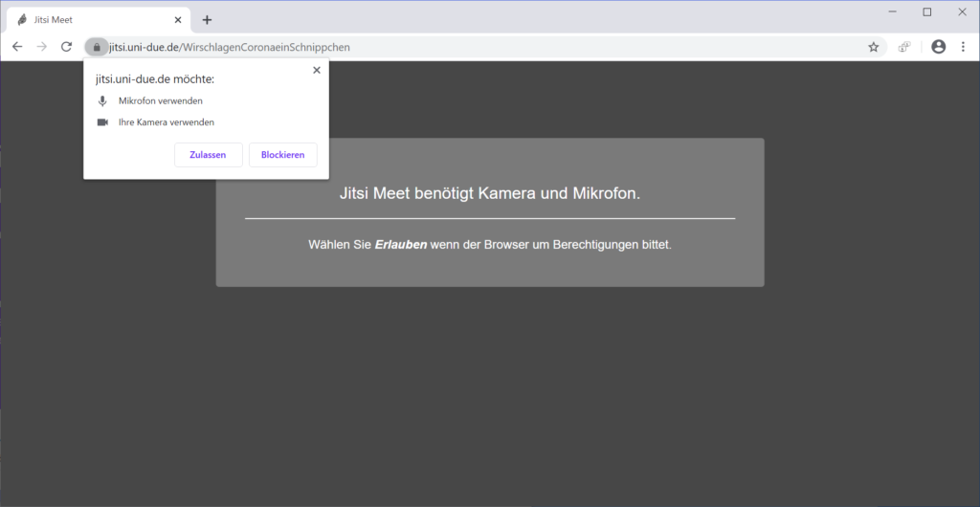Click 'Jitsi Meet benötigt Kamera und Mikrofon.' heading
980x507 pixels.
[490, 193]
